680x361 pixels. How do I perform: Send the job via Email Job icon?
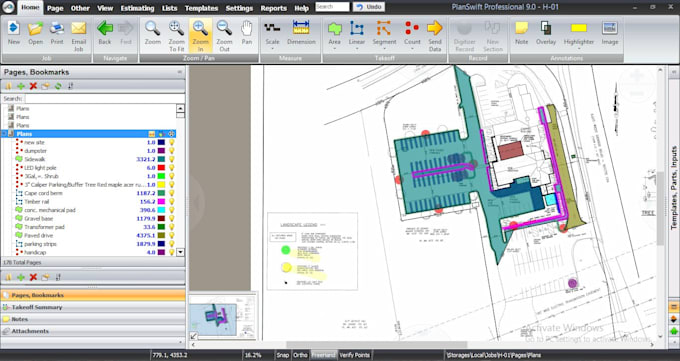click(78, 36)
